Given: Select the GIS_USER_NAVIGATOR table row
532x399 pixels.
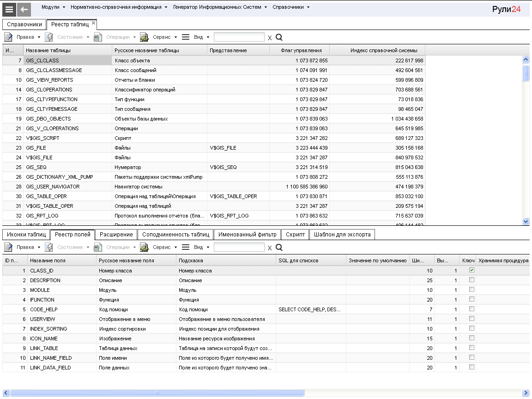Looking at the screenshot, I should click(214, 187).
